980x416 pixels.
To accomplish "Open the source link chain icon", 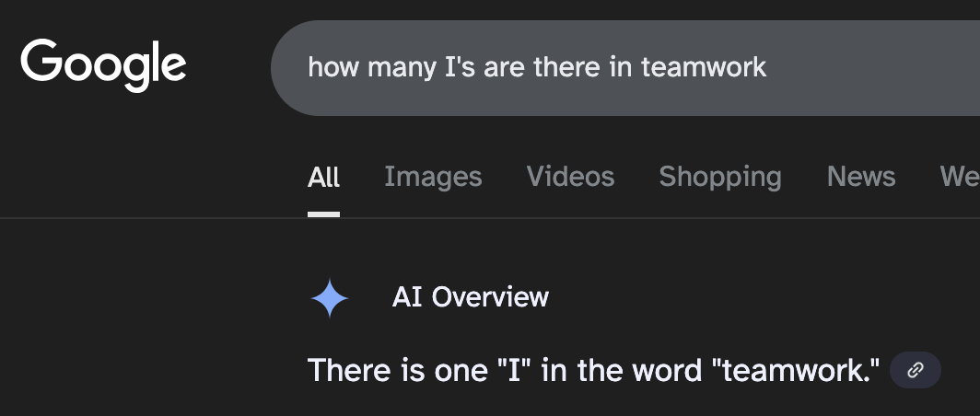I will (x=915, y=370).
